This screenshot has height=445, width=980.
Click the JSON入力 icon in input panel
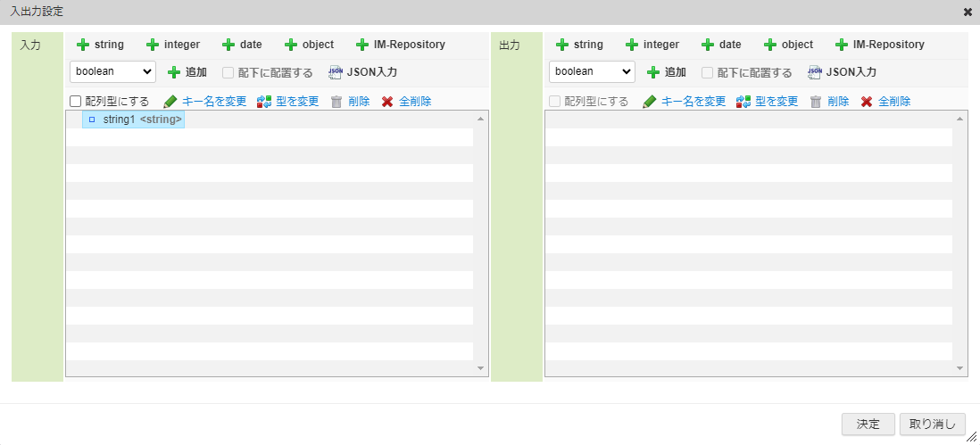click(336, 72)
